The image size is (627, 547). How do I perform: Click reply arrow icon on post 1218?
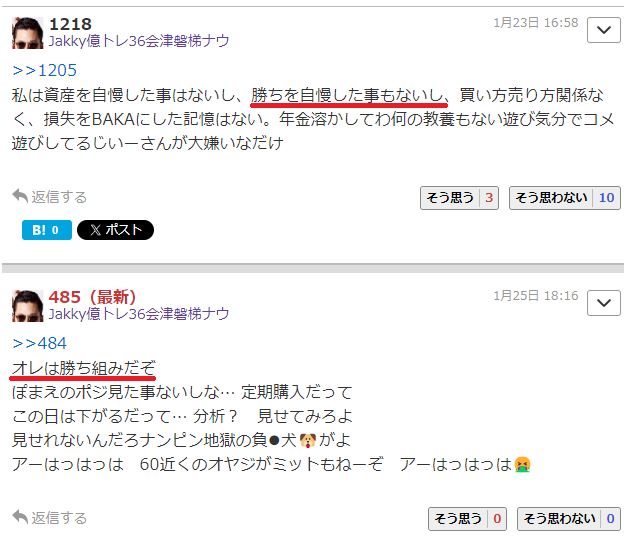(x=20, y=196)
